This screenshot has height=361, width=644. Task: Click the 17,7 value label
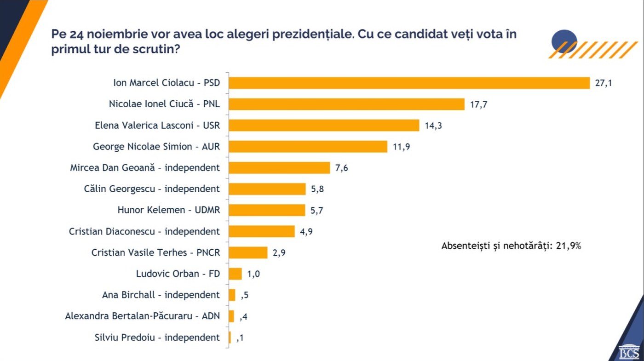(x=478, y=104)
